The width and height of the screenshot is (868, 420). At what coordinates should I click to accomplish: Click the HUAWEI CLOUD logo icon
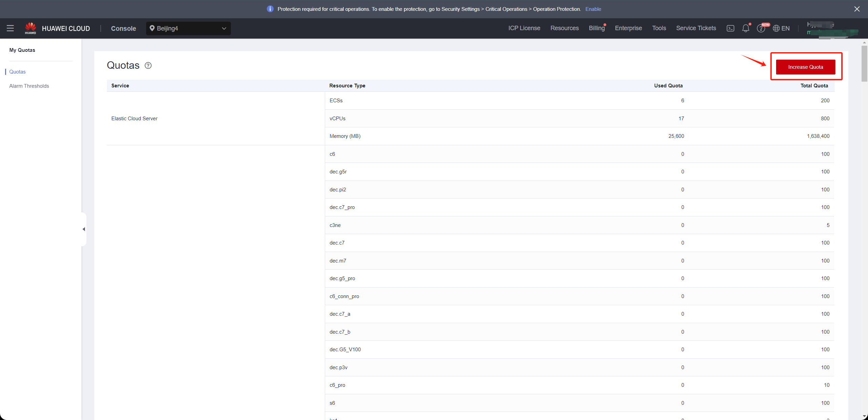[x=31, y=28]
